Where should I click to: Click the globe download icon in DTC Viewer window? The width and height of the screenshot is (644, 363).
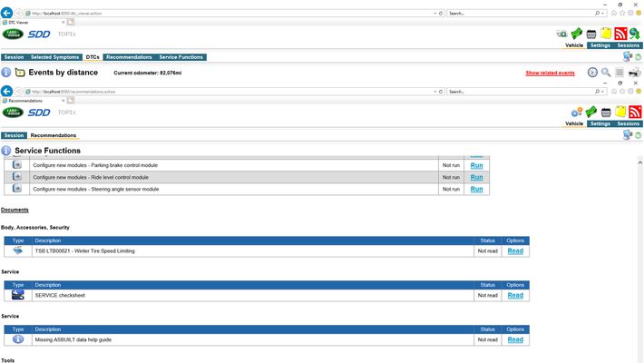[x=635, y=34]
